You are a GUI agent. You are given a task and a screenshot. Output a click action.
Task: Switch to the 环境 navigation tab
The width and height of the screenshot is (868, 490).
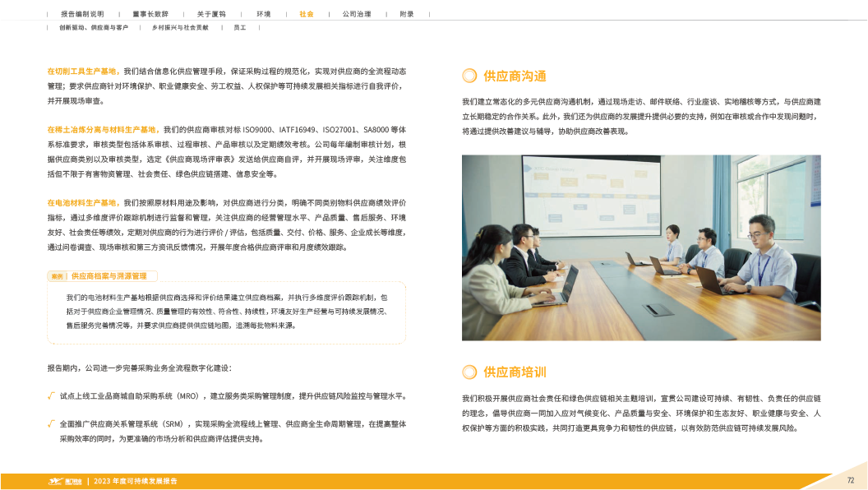[263, 15]
